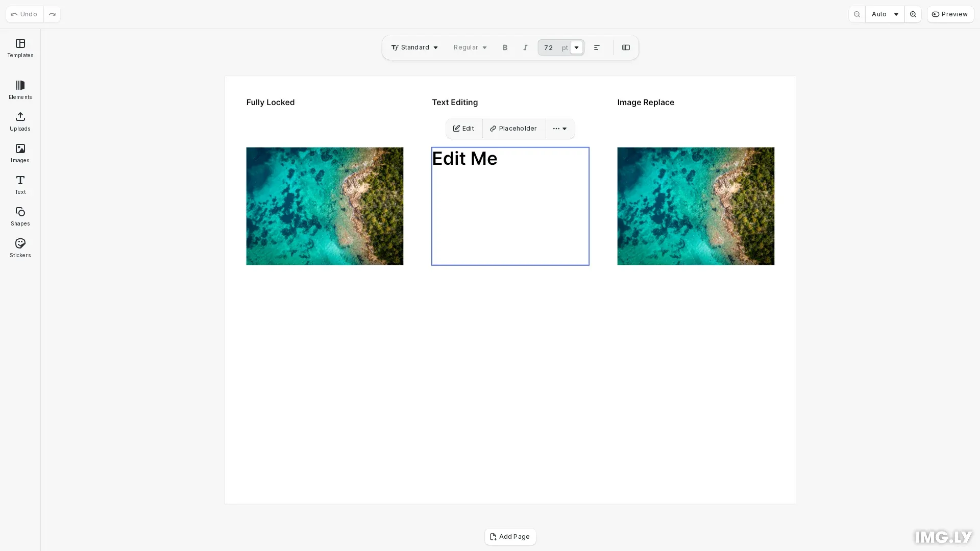This screenshot has width=980, height=551.
Task: Open the Templates panel
Action: pyautogui.click(x=20, y=48)
